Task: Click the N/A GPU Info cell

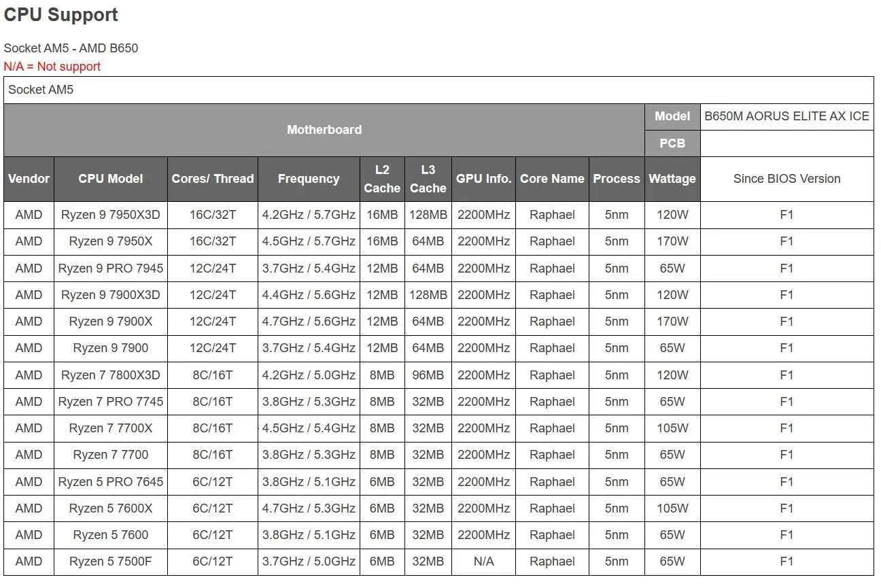Action: (x=483, y=561)
